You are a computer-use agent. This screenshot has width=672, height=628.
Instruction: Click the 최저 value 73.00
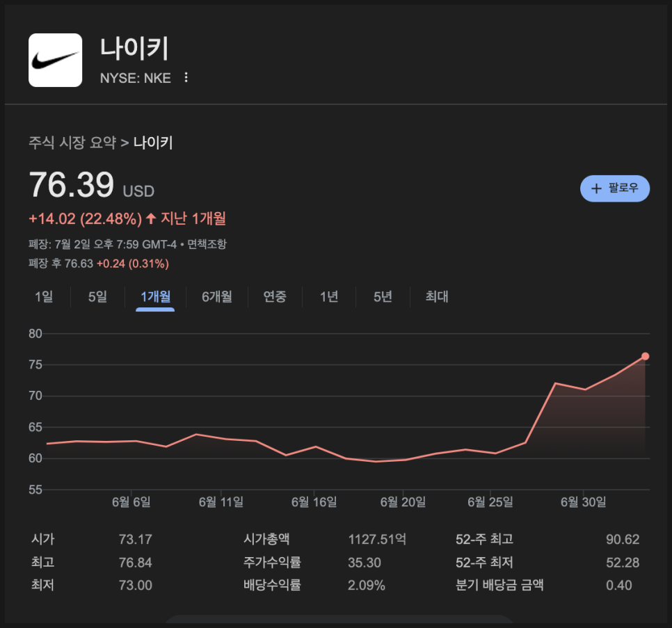click(x=136, y=585)
